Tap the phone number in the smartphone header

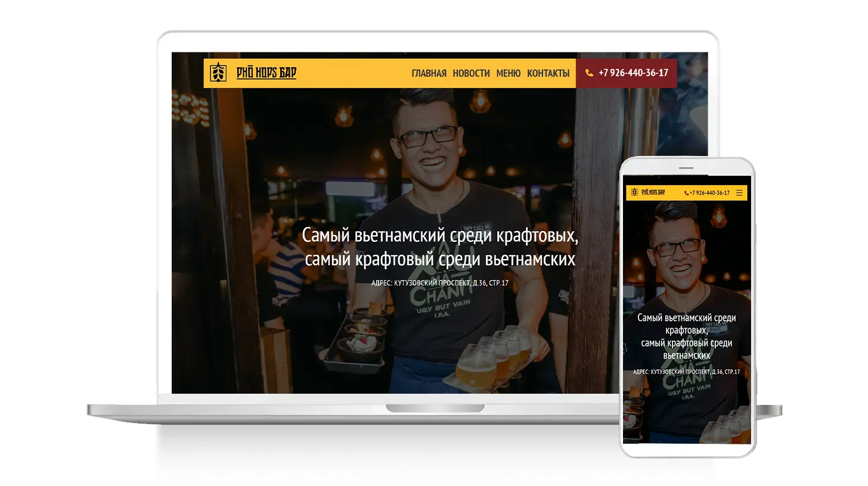(709, 193)
